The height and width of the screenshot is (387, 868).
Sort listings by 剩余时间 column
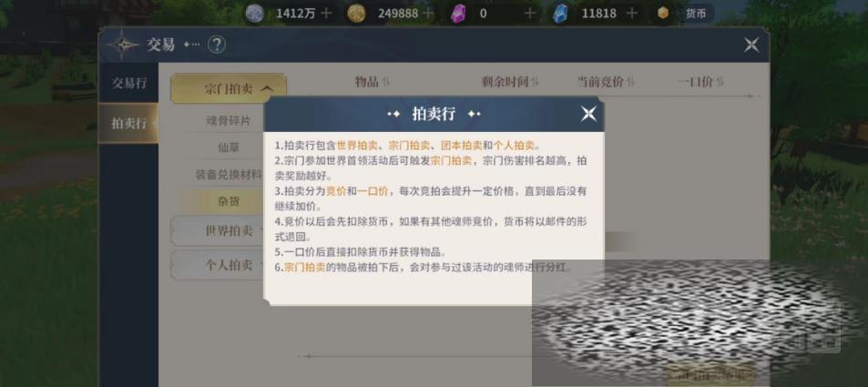(x=510, y=82)
